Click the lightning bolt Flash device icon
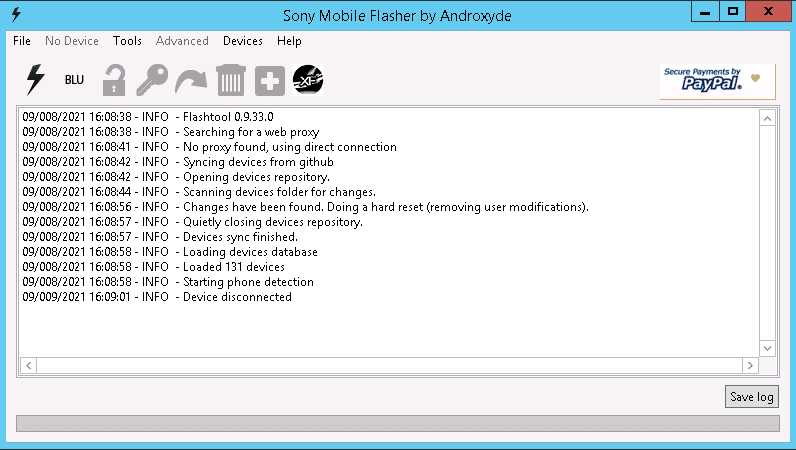This screenshot has height=450, width=796. pyautogui.click(x=36, y=80)
